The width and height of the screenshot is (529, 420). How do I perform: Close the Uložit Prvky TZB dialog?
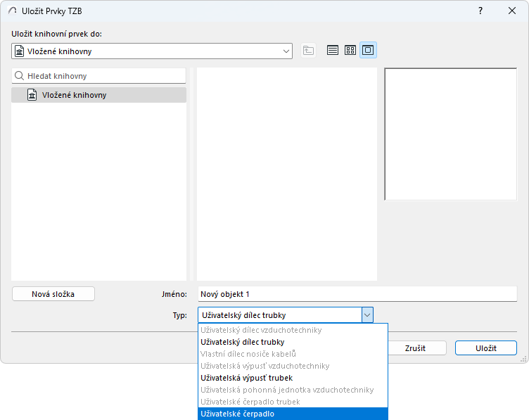(x=512, y=11)
